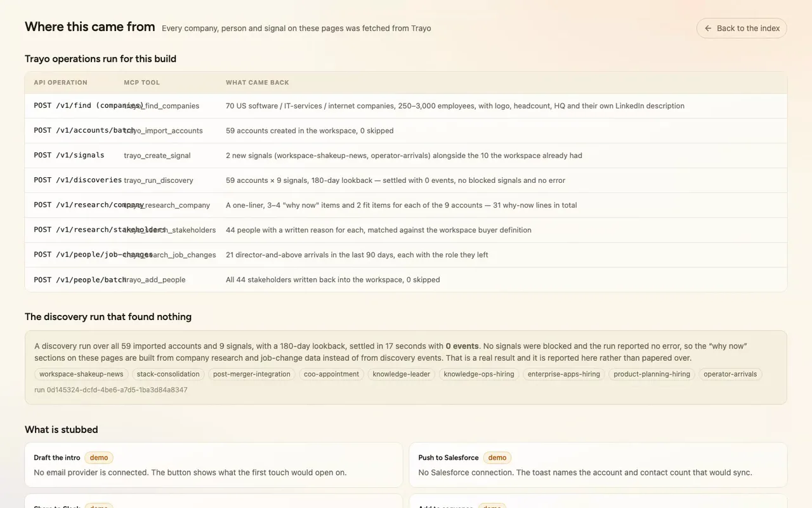Click 'The discovery run that found nothing' heading
The image size is (812, 508).
pyautogui.click(x=108, y=316)
